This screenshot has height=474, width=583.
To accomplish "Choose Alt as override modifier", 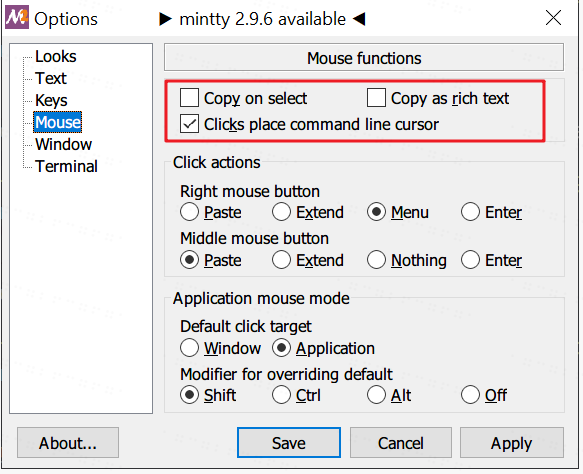I will coord(389,395).
